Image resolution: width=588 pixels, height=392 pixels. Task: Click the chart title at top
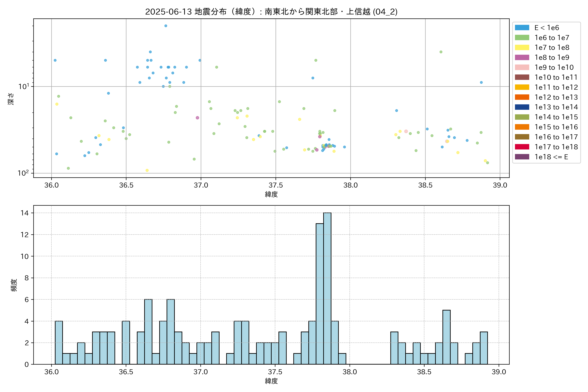271,11
